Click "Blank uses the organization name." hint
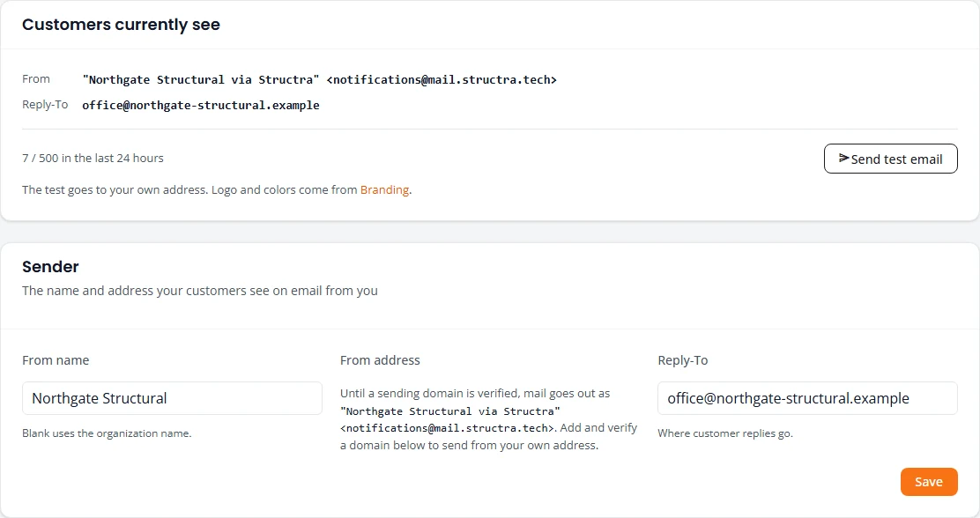The height and width of the screenshot is (518, 980). 107,433
